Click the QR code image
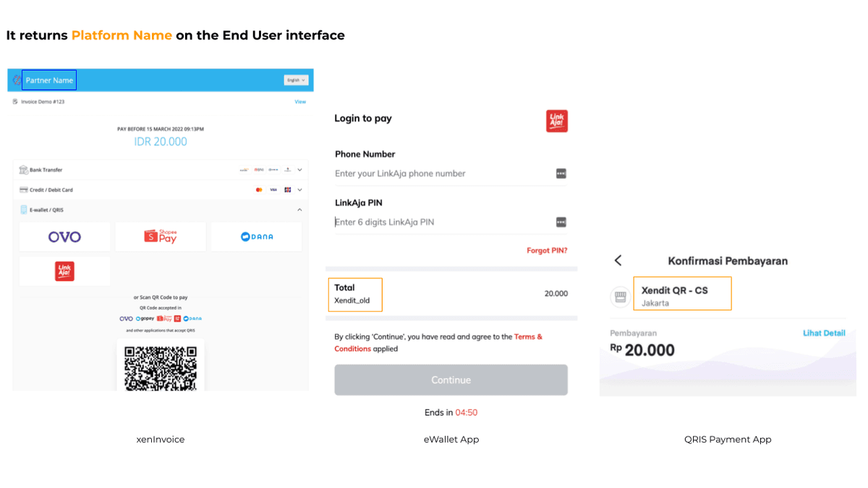This screenshot has width=868, height=488. (161, 367)
